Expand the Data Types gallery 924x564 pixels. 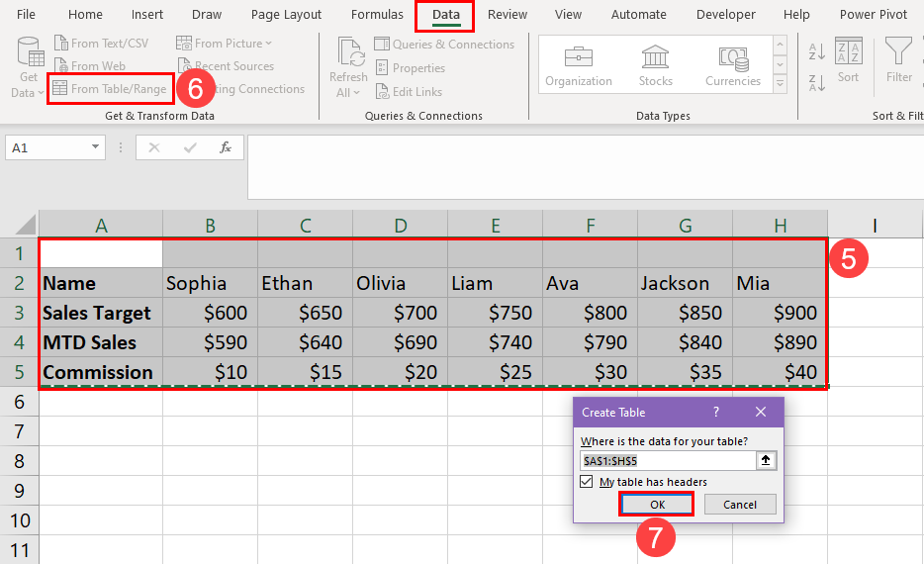pos(781,84)
